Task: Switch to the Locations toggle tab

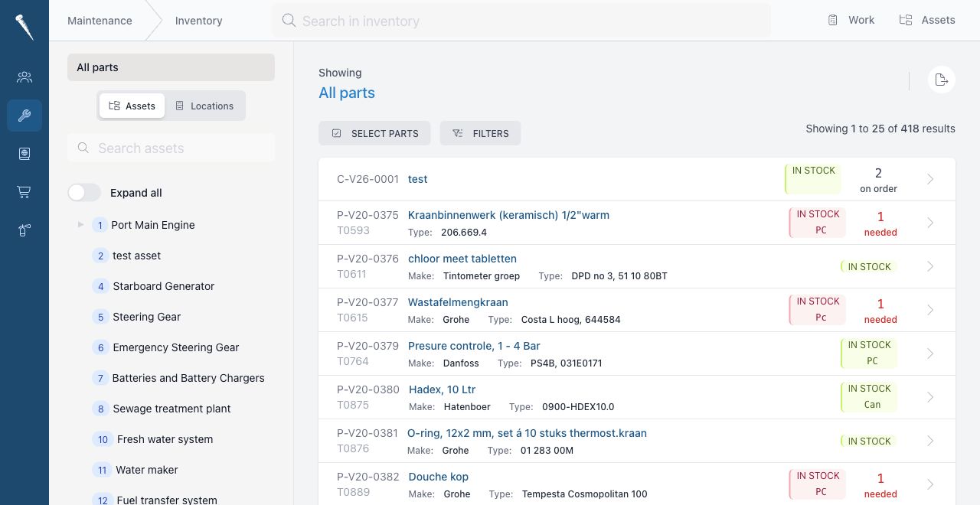Action: [204, 106]
